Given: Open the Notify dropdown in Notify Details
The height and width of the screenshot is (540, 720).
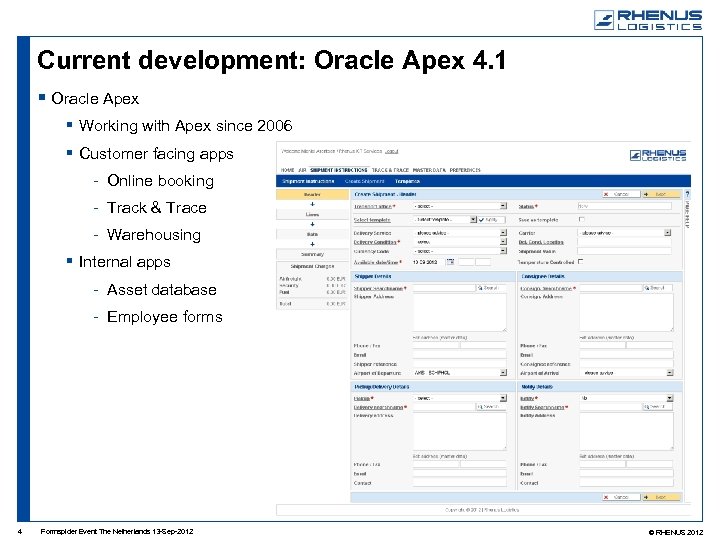Looking at the screenshot, I should point(626,398).
